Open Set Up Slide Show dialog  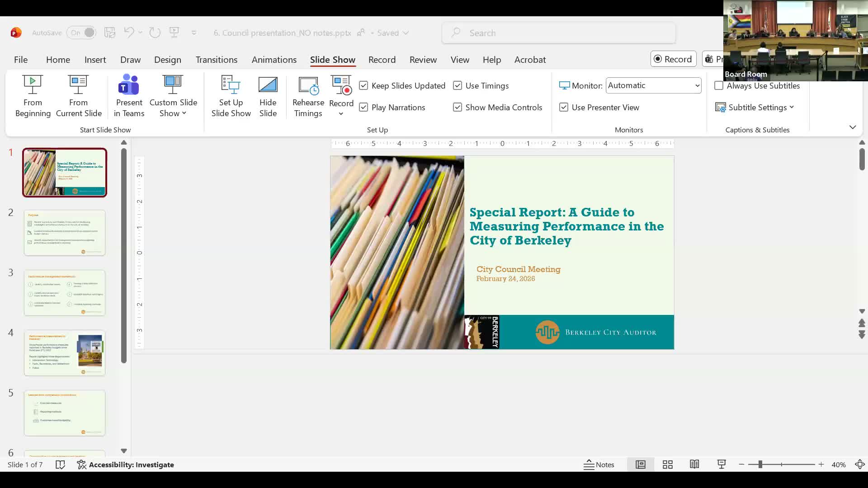coord(231,96)
